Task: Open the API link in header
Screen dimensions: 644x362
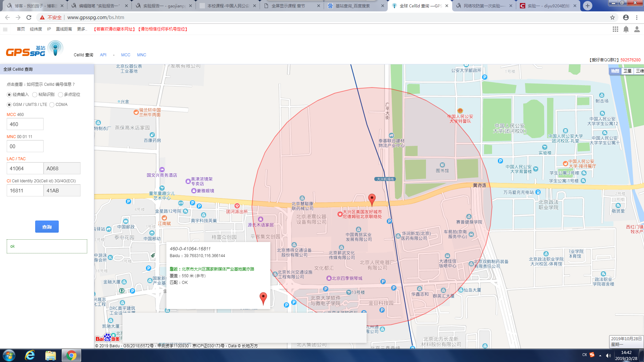Action: point(103,55)
